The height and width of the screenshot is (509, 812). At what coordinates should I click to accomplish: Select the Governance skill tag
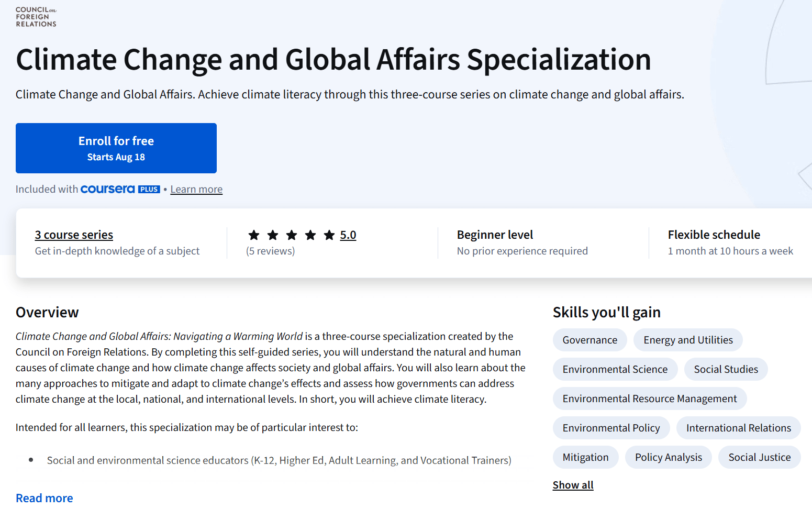point(589,340)
